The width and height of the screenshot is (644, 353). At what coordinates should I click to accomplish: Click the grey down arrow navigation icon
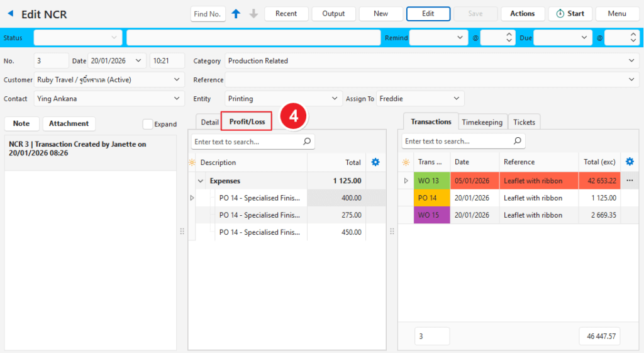coord(253,14)
